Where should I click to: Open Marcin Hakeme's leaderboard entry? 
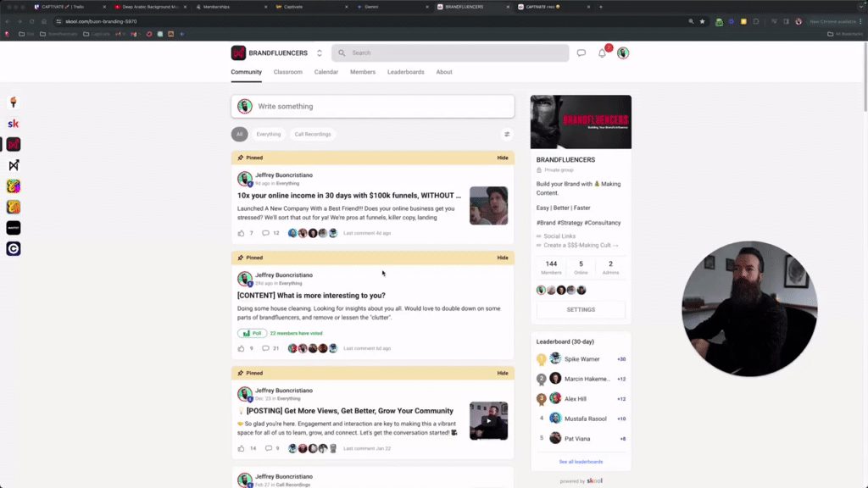(x=587, y=379)
